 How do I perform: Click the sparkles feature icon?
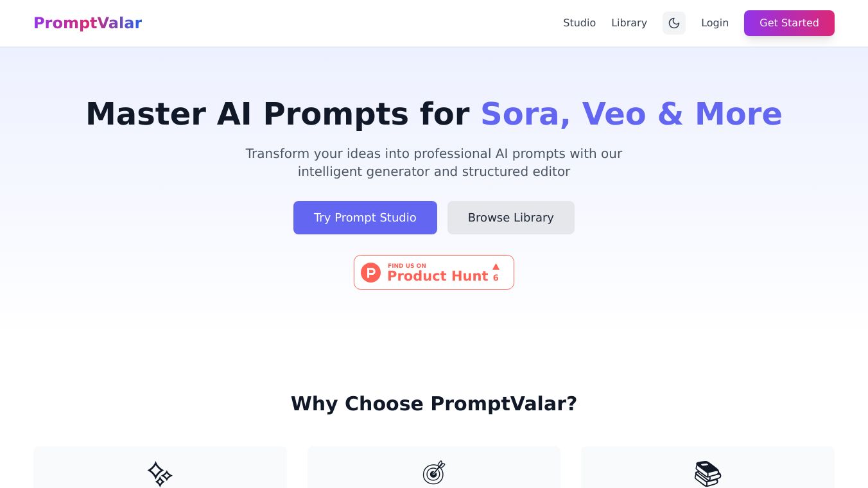pyautogui.click(x=159, y=474)
